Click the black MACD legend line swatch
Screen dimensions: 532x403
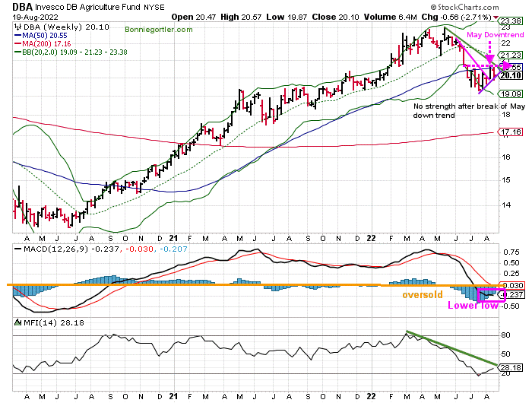[18, 249]
